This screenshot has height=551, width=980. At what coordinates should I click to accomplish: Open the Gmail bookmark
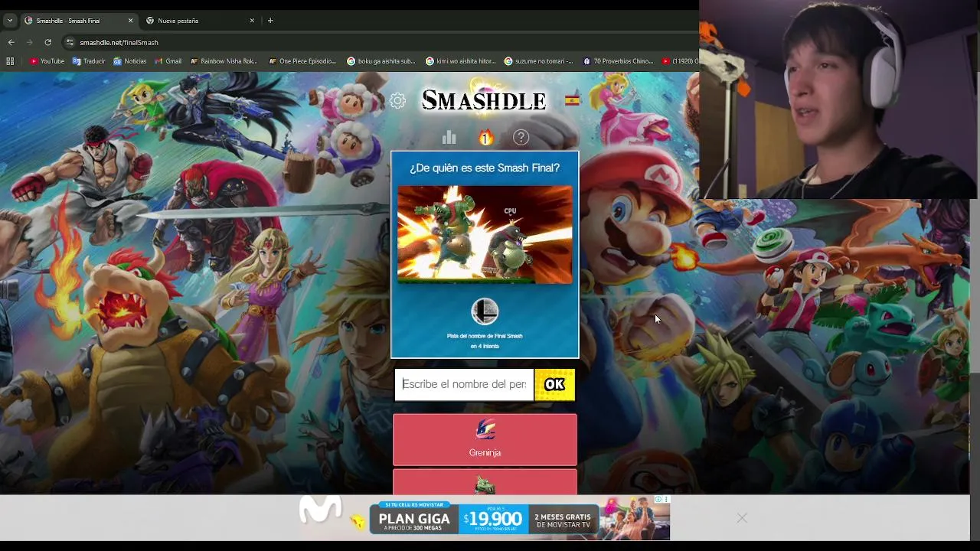(x=168, y=61)
